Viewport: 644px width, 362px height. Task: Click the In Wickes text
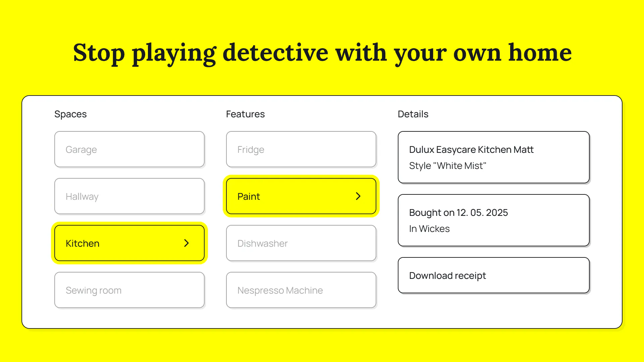(x=429, y=229)
